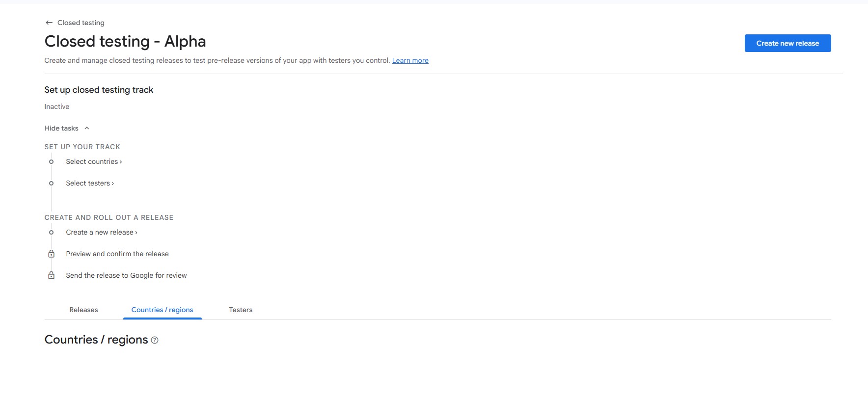Click Send the release to Google for review
Viewport: 868px width, 398px height.
click(126, 275)
